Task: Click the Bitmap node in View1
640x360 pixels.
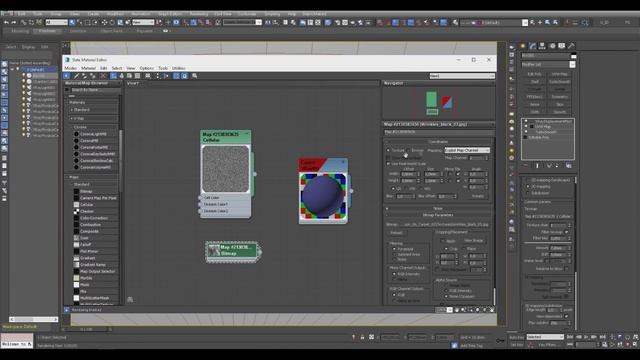Action: (x=233, y=251)
